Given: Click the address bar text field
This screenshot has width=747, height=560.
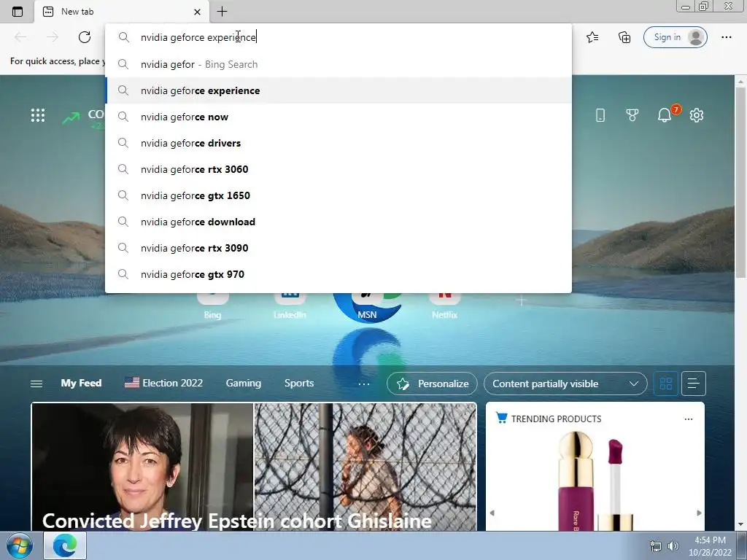Looking at the screenshot, I should click(338, 37).
